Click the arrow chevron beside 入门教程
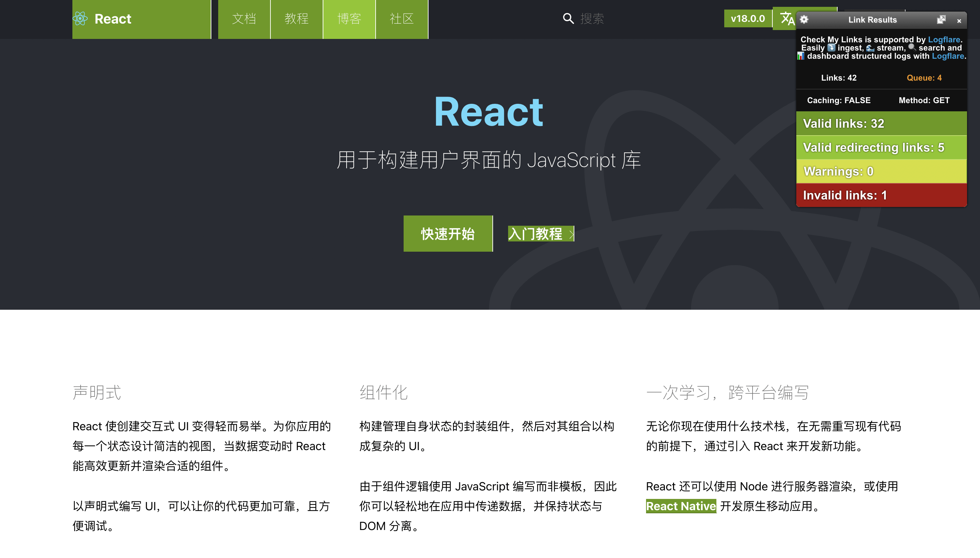Image resolution: width=980 pixels, height=558 pixels. (x=571, y=234)
